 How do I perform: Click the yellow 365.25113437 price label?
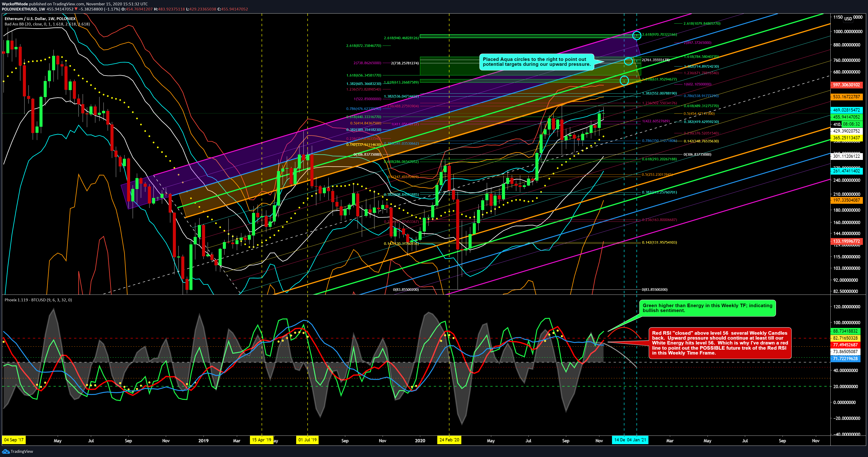pyautogui.click(x=847, y=138)
